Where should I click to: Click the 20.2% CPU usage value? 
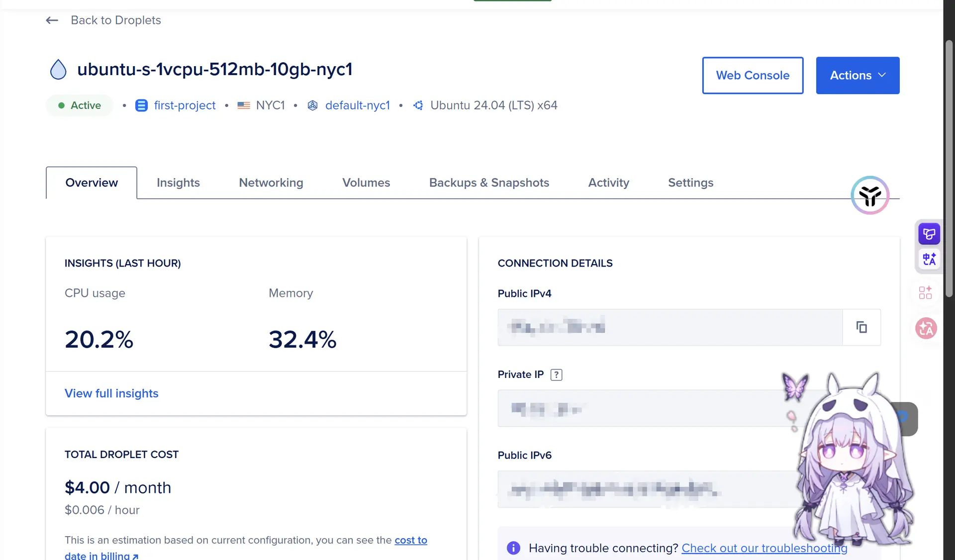[x=99, y=340]
